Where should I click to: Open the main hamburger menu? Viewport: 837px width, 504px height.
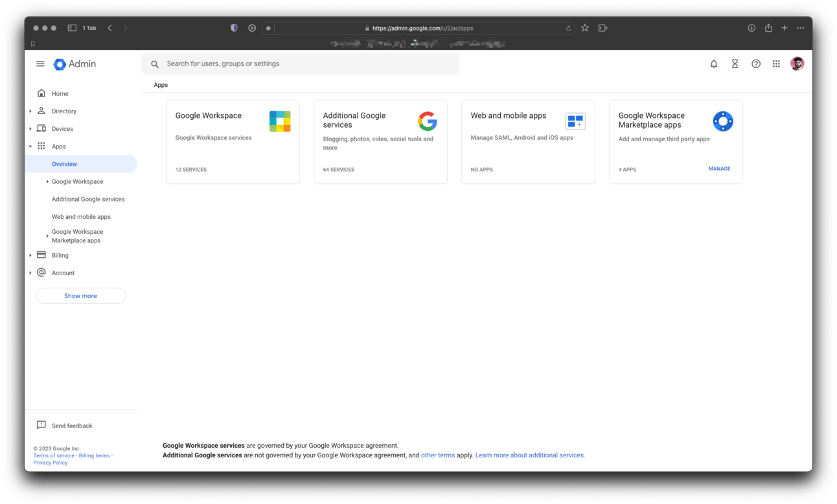pos(40,64)
